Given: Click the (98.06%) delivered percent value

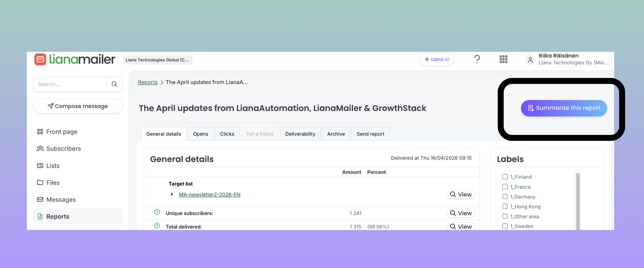Looking at the screenshot, I should point(378,227).
